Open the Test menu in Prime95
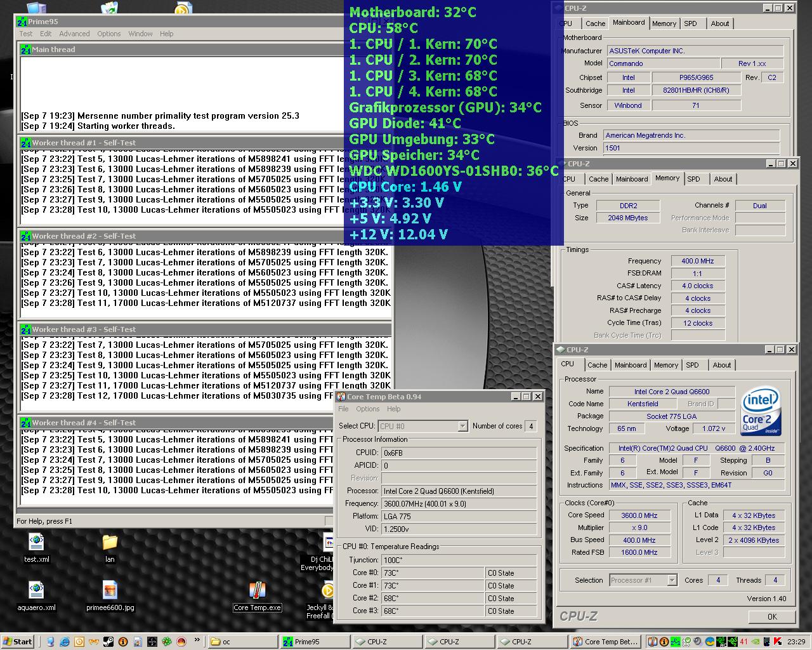 (x=26, y=34)
